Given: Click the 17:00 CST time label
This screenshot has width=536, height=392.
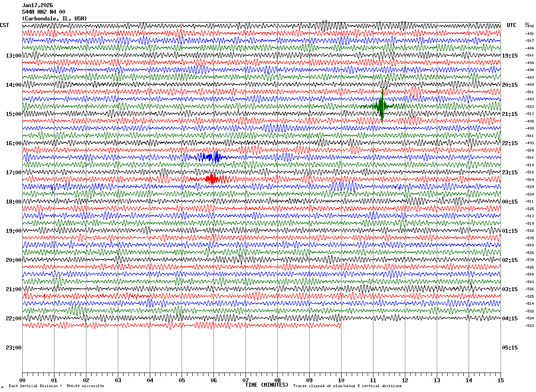Looking at the screenshot, I should 14,173.
